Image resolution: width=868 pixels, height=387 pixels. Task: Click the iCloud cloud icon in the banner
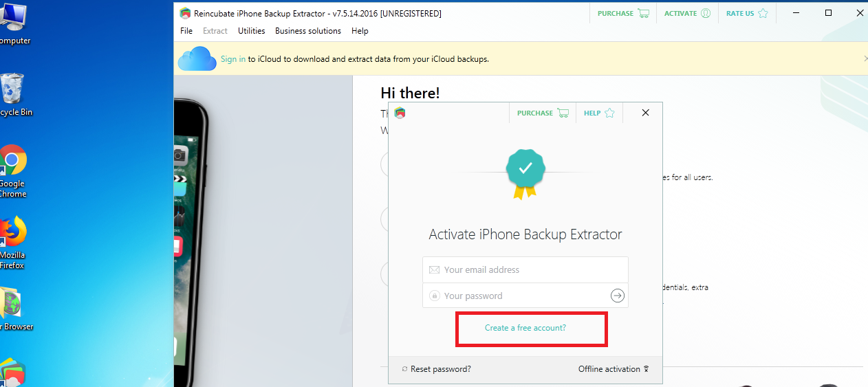click(197, 58)
